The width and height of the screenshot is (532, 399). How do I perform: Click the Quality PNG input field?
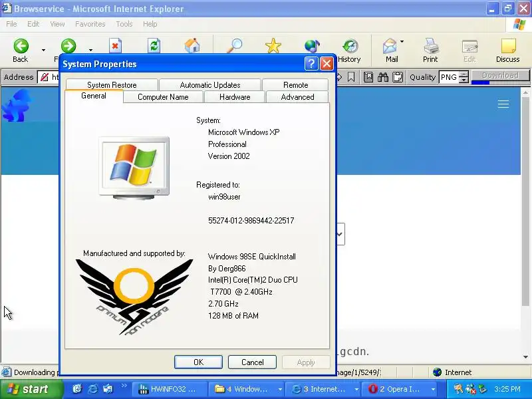click(x=449, y=77)
